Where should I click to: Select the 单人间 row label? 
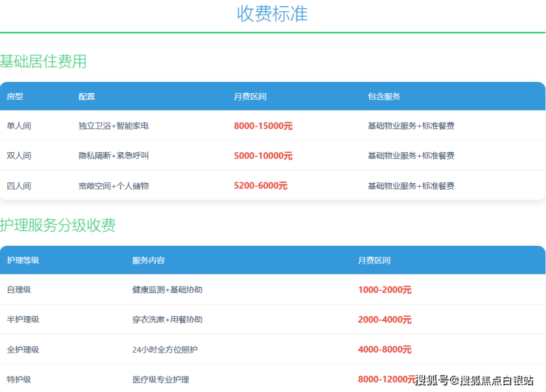(x=18, y=126)
